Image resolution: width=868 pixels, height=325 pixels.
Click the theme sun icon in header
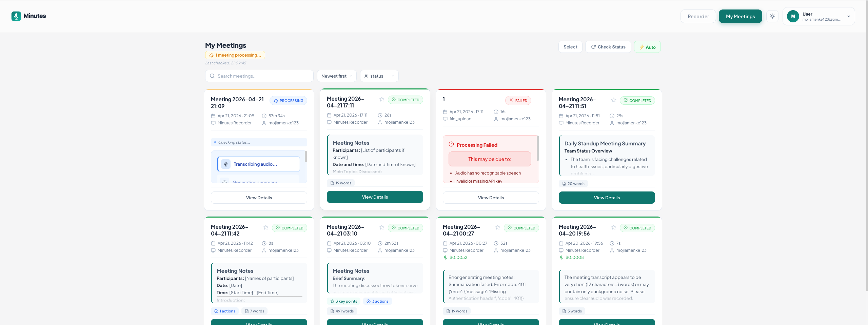[772, 16]
